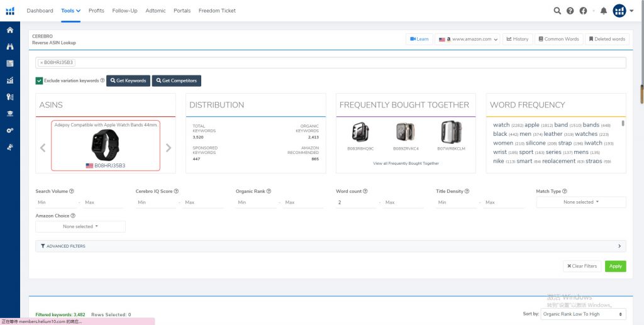Click the Search Volume Min input field
This screenshot has width=644, height=325.
pyautogui.click(x=55, y=202)
